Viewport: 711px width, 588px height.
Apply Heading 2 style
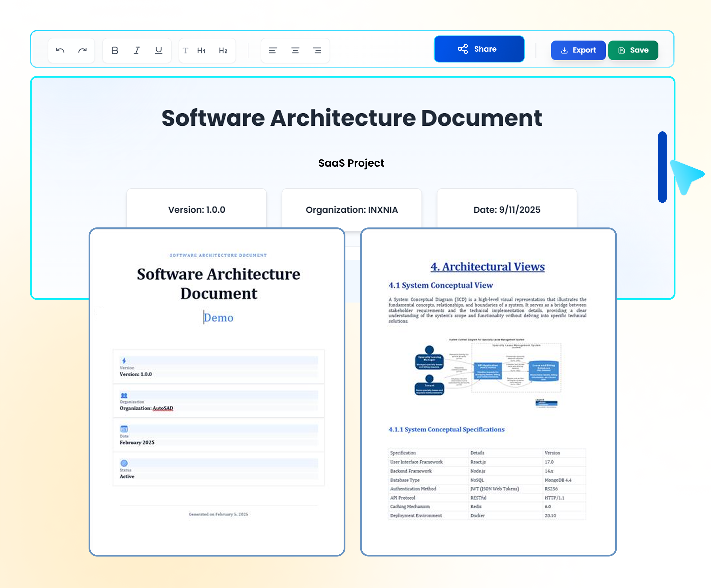point(223,50)
